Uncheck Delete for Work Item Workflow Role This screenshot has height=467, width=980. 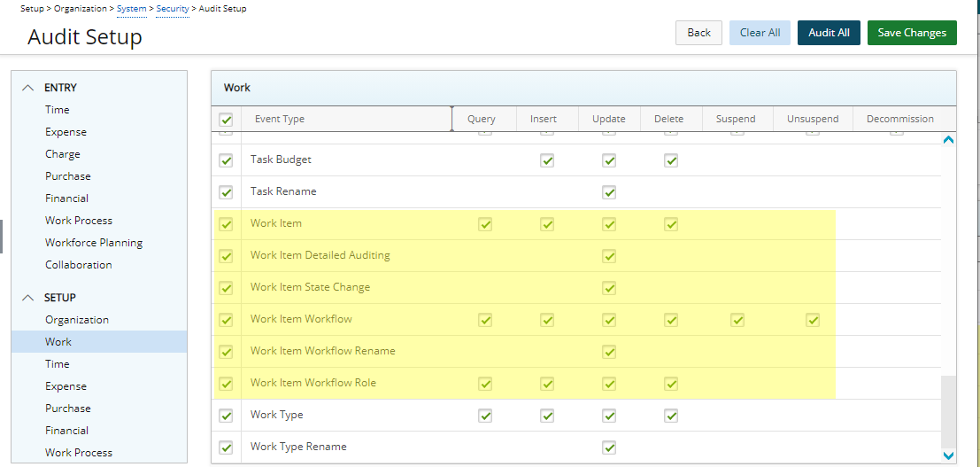pyautogui.click(x=671, y=384)
